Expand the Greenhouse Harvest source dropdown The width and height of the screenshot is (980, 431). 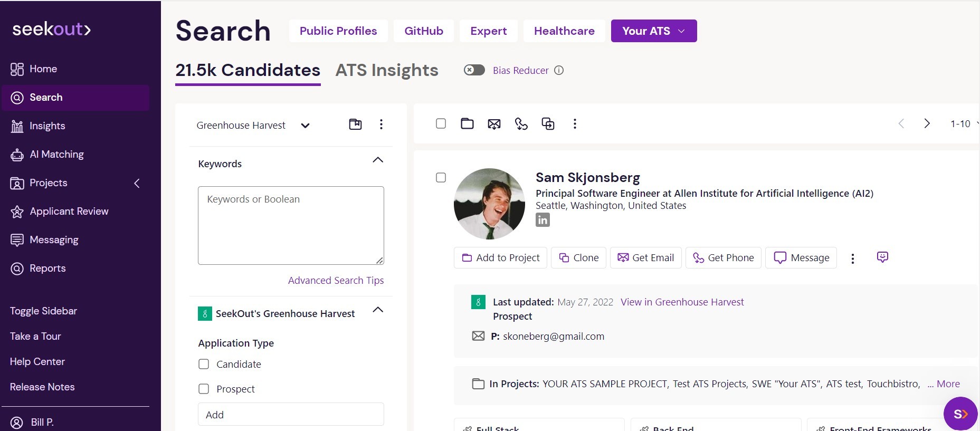(x=305, y=126)
